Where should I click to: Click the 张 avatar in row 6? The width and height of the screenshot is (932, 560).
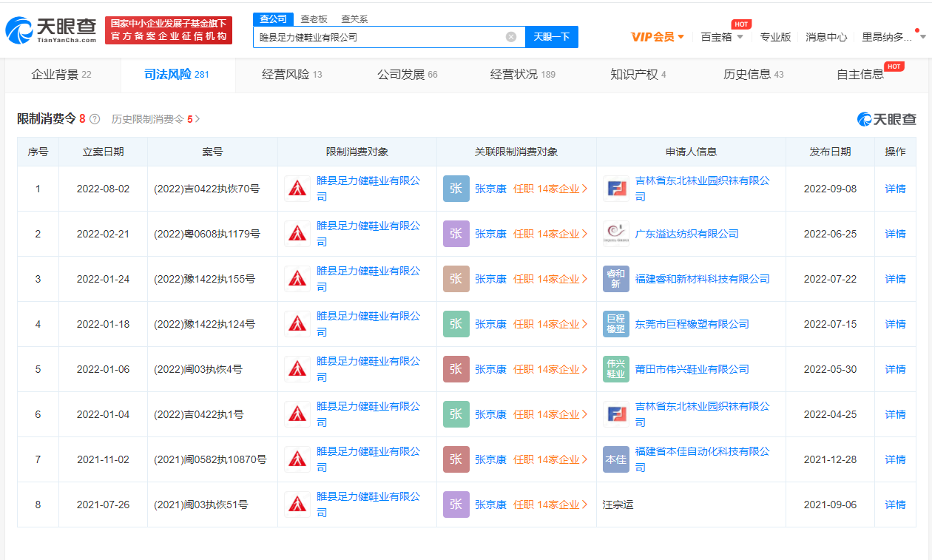pos(456,414)
